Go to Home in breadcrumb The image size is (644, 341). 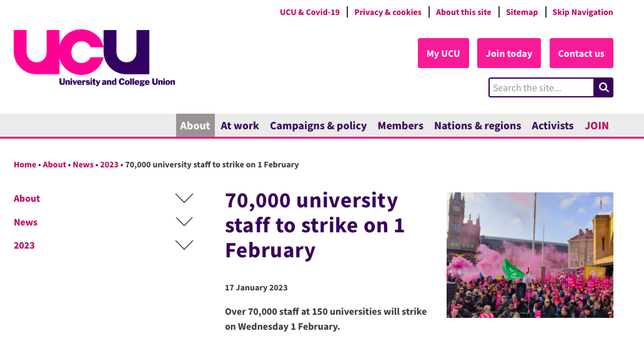click(25, 164)
